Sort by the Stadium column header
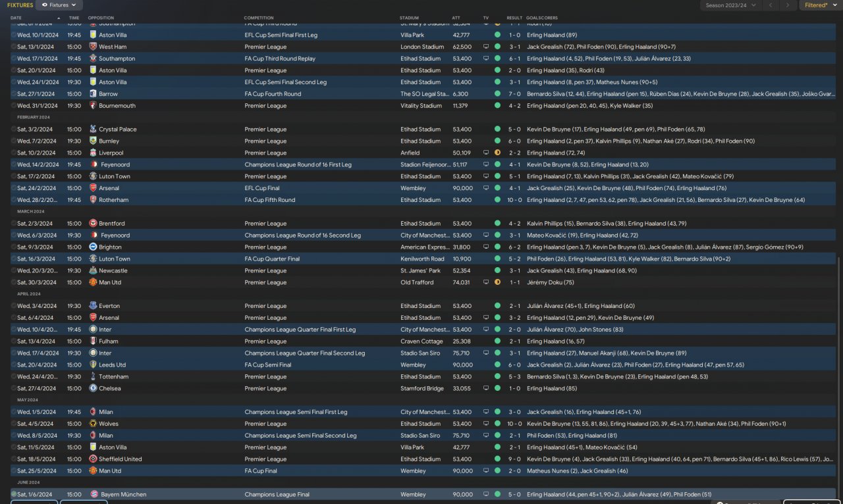Viewport: 843px width, 504px height. (x=409, y=18)
